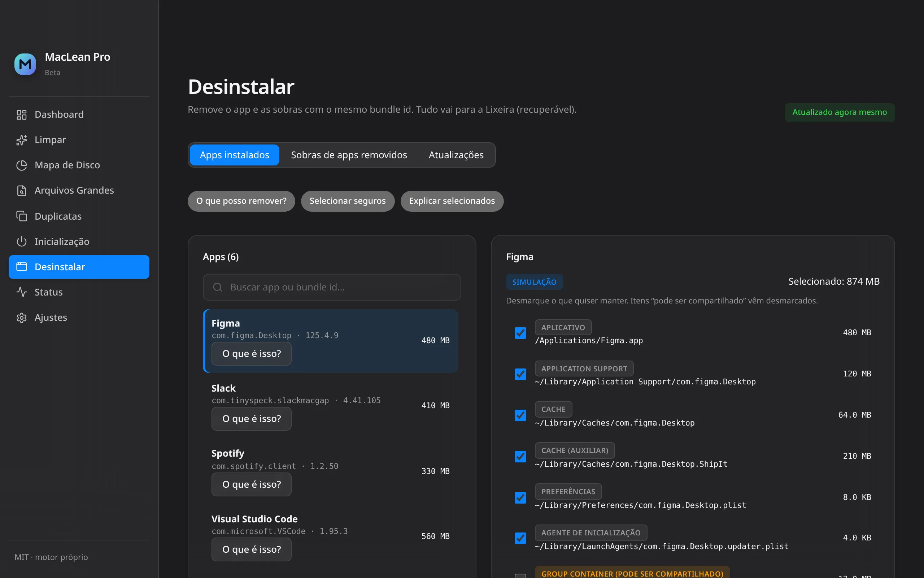Click the com.figma.Desktop bundle id text
The height and width of the screenshot is (578, 924).
click(x=251, y=335)
